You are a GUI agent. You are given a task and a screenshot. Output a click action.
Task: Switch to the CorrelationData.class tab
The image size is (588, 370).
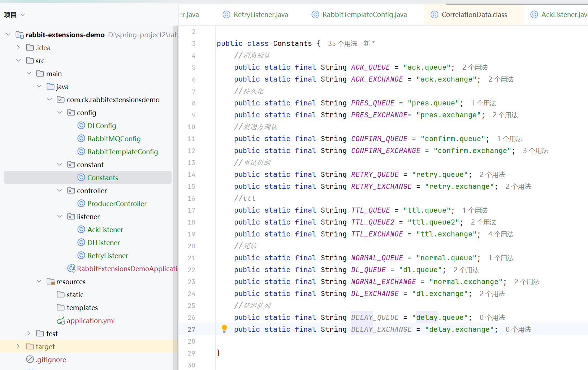coord(474,14)
